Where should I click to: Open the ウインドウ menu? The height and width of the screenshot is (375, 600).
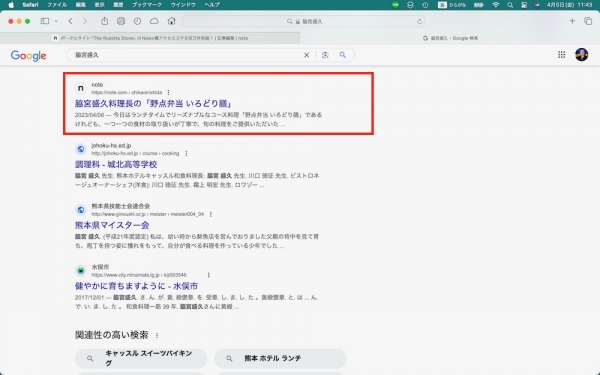(183, 5)
